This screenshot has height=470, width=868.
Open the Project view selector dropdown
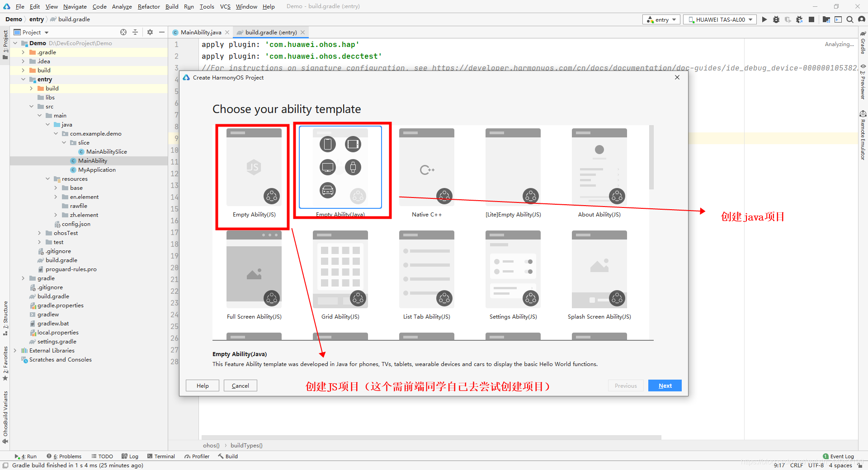pyautogui.click(x=31, y=33)
